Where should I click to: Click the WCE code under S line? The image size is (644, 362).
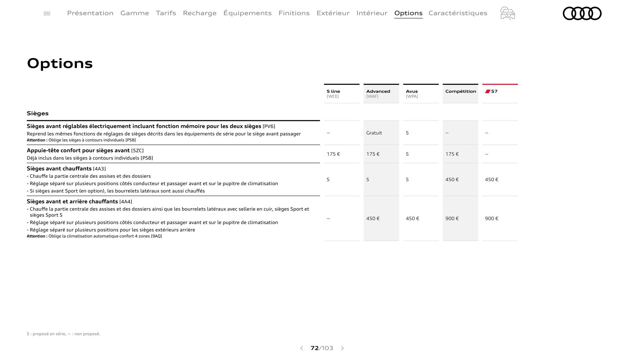click(333, 97)
